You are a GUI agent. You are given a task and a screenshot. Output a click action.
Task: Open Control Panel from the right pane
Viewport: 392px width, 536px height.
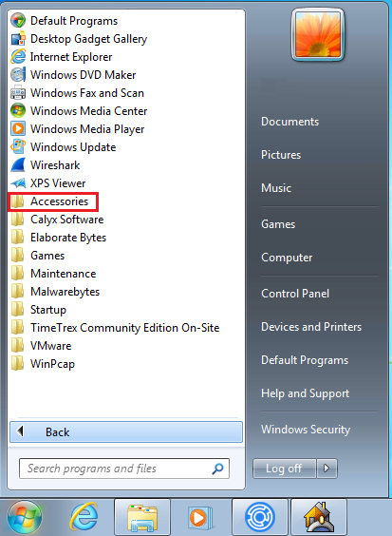tap(295, 294)
